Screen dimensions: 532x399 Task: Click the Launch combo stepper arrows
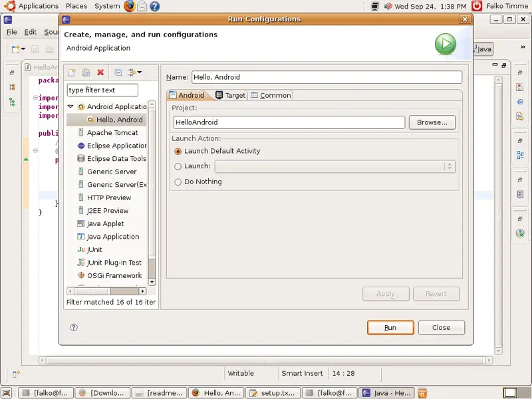[450, 167]
